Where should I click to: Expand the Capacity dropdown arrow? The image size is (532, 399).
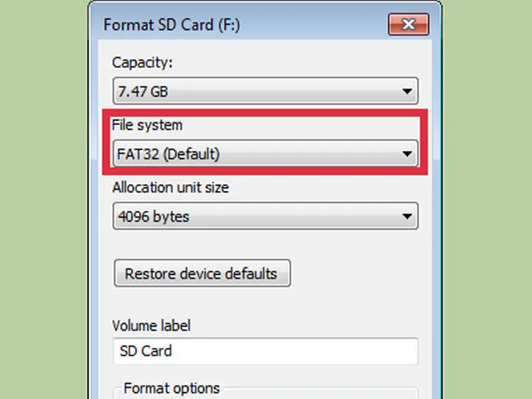click(407, 92)
